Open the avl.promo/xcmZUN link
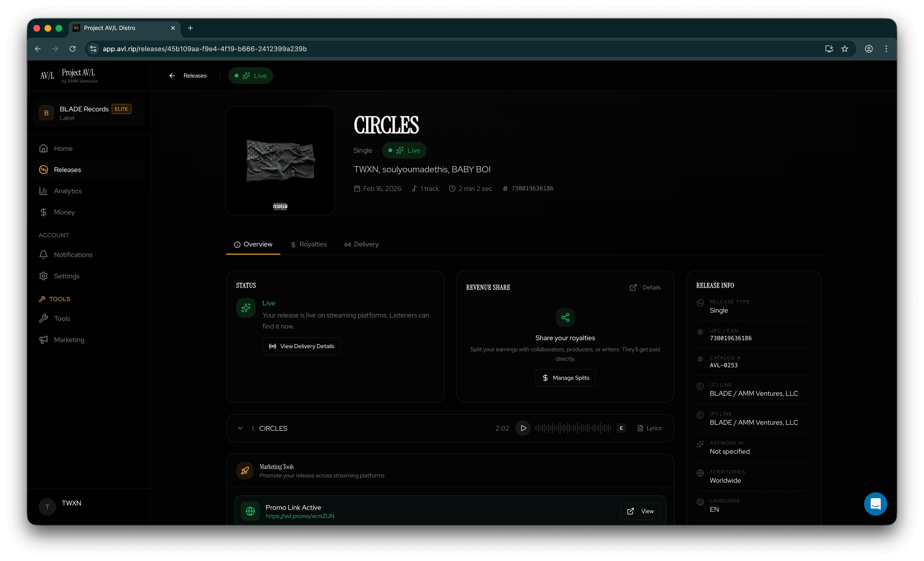The image size is (924, 561). [300, 516]
